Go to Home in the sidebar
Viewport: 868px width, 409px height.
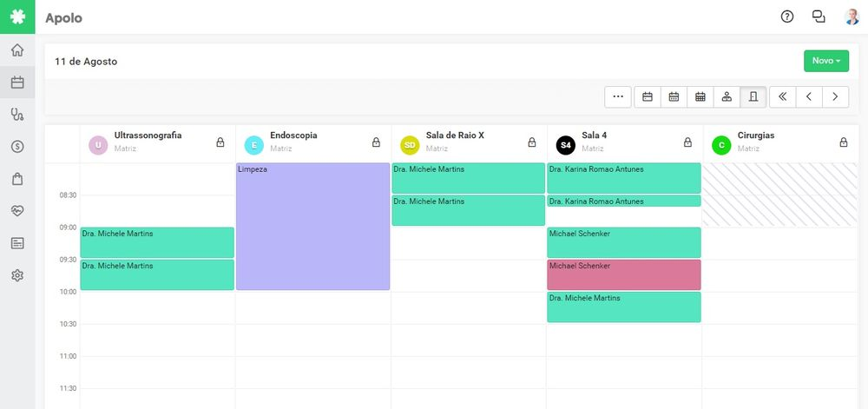[17, 50]
